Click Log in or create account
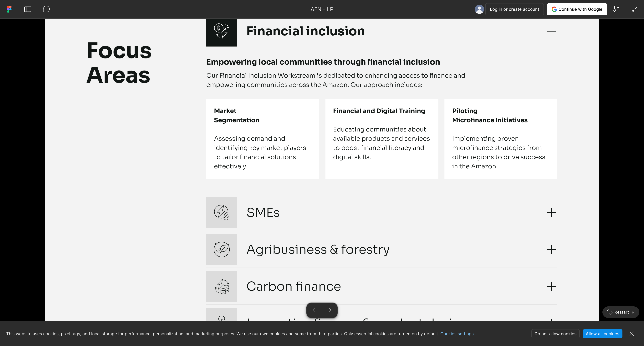Screen dimensions: 644x346 [x=514, y=9]
